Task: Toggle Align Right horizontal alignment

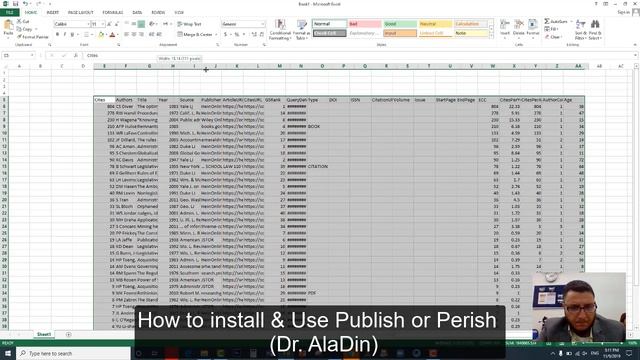Action: pos(141,34)
